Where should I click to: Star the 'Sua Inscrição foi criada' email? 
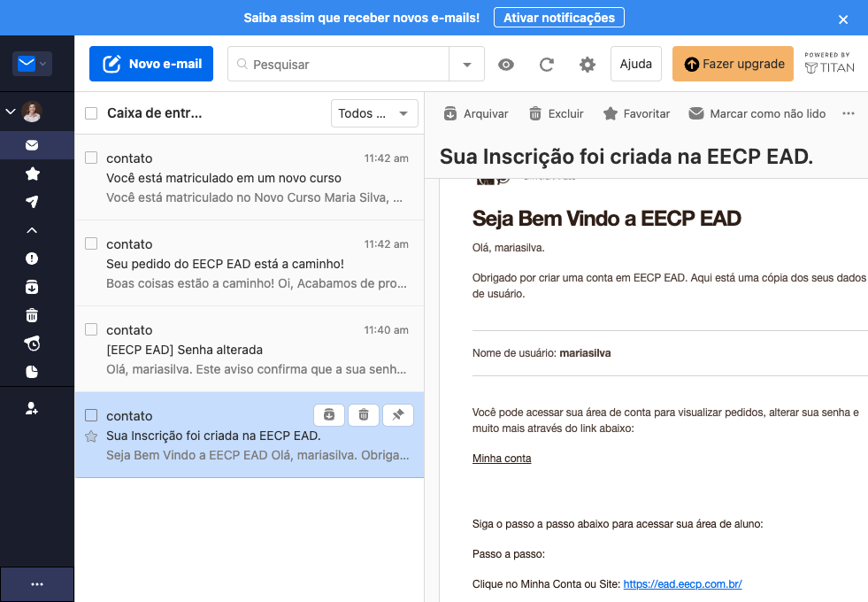pos(91,436)
